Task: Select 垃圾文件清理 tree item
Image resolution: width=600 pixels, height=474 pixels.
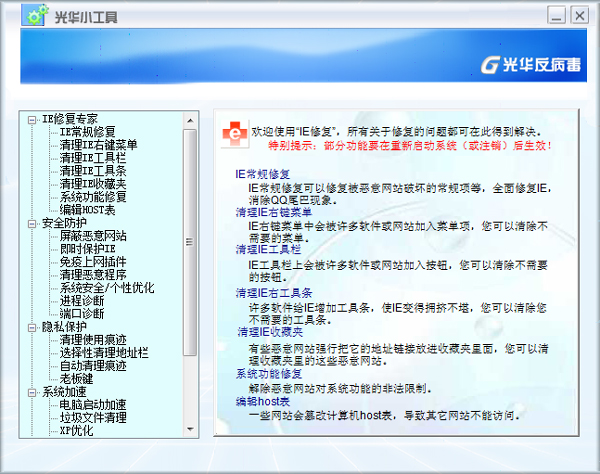Action: 93,418
